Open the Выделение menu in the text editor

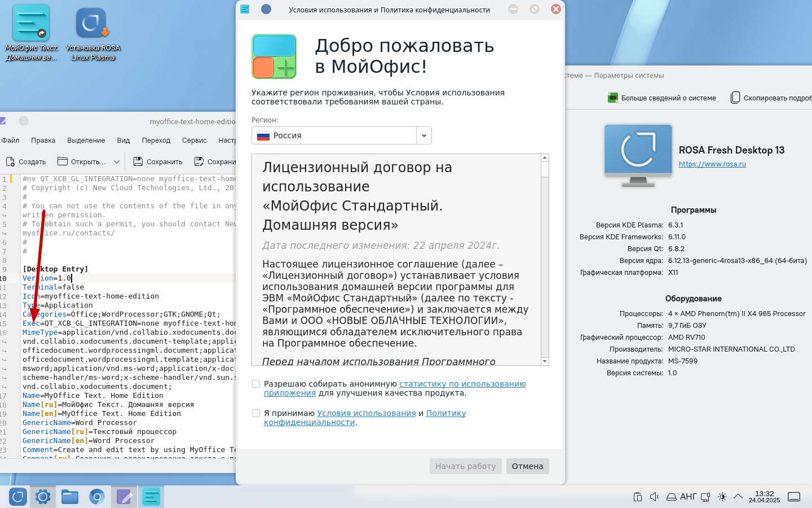(x=86, y=140)
